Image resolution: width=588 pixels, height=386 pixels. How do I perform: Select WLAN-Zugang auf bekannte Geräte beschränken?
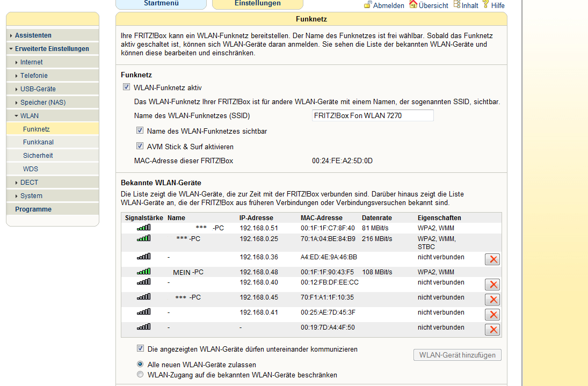140,374
